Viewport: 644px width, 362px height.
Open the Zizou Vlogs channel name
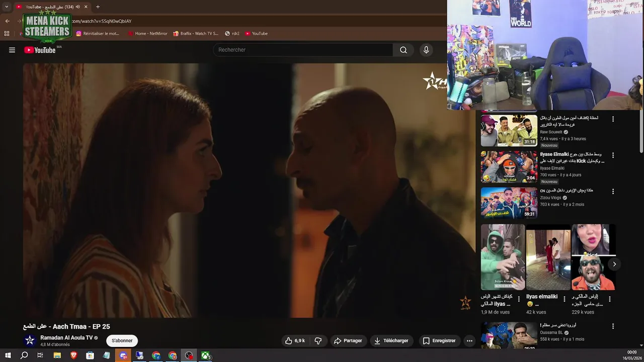(x=550, y=198)
